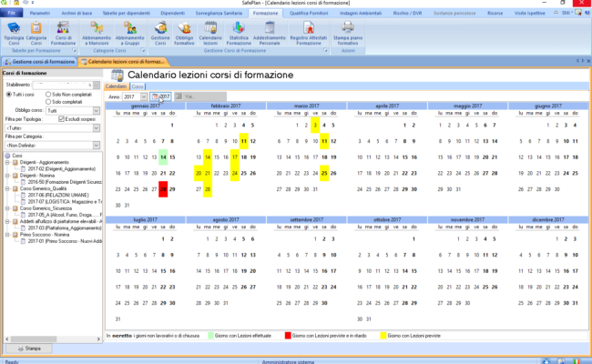This screenshot has height=364, width=592.
Task: Open Abbinamento a Mansioni
Action: (x=97, y=34)
